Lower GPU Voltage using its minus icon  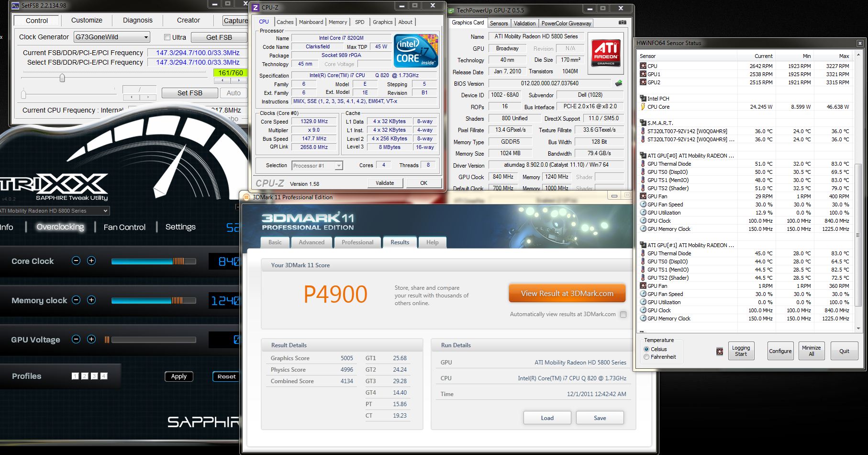click(x=76, y=339)
